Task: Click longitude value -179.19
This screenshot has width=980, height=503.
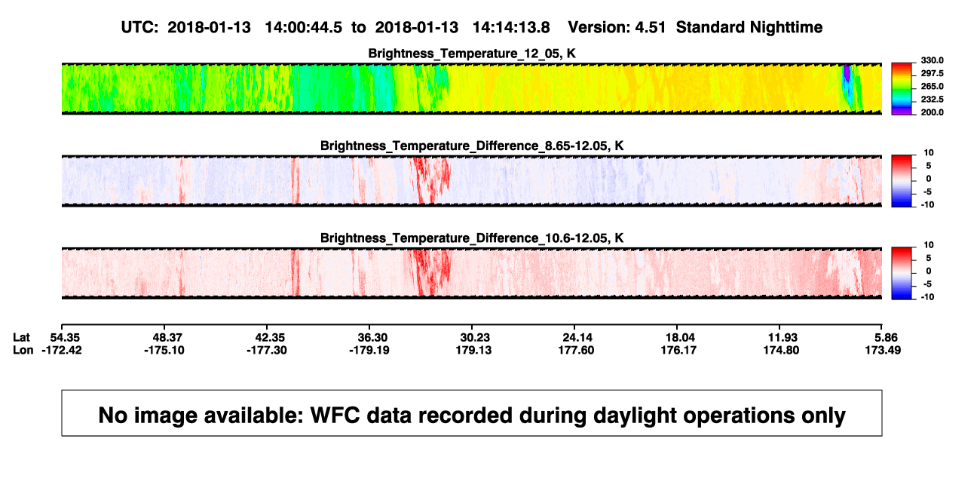Action: tap(370, 350)
